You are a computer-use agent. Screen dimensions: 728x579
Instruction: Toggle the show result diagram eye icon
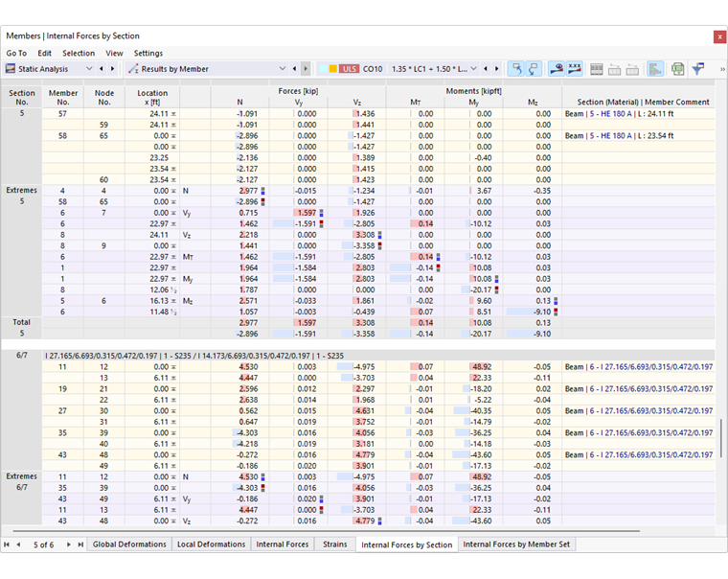pyautogui.click(x=557, y=69)
